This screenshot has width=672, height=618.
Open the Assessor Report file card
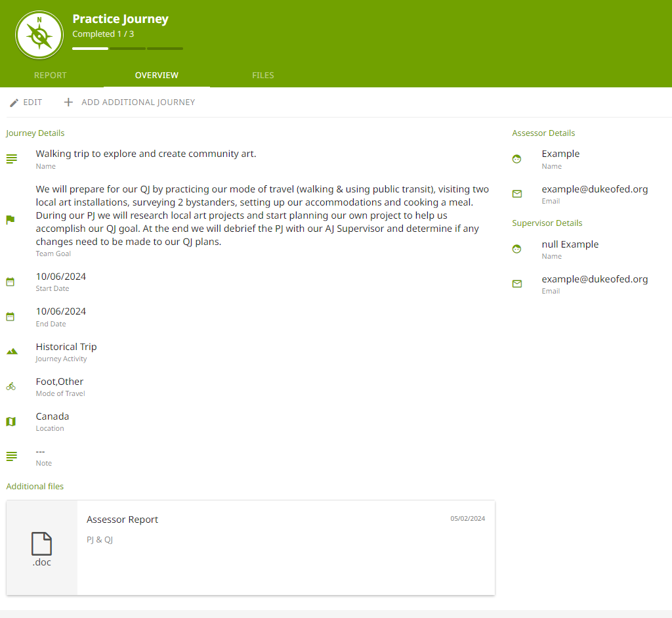point(285,547)
